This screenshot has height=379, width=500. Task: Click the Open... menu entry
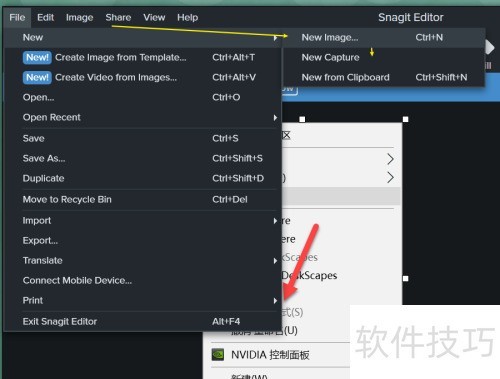143,97
